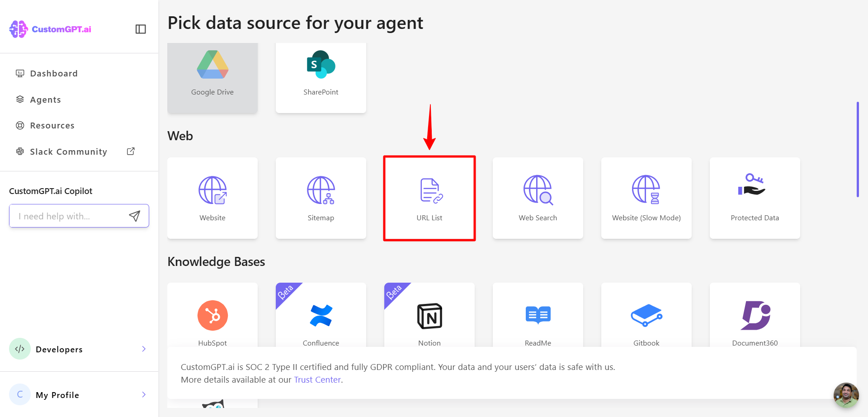Click the Resources lifebuoy icon

[x=20, y=125]
